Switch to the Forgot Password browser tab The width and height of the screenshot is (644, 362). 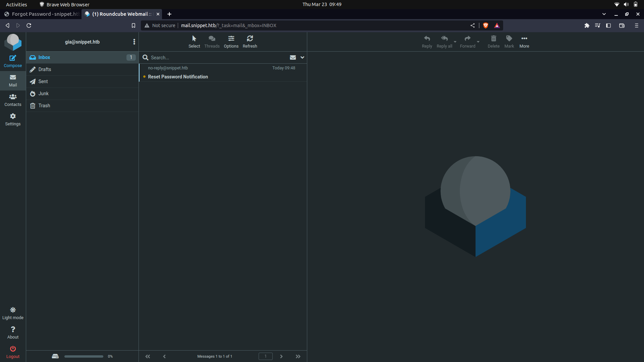coord(42,14)
